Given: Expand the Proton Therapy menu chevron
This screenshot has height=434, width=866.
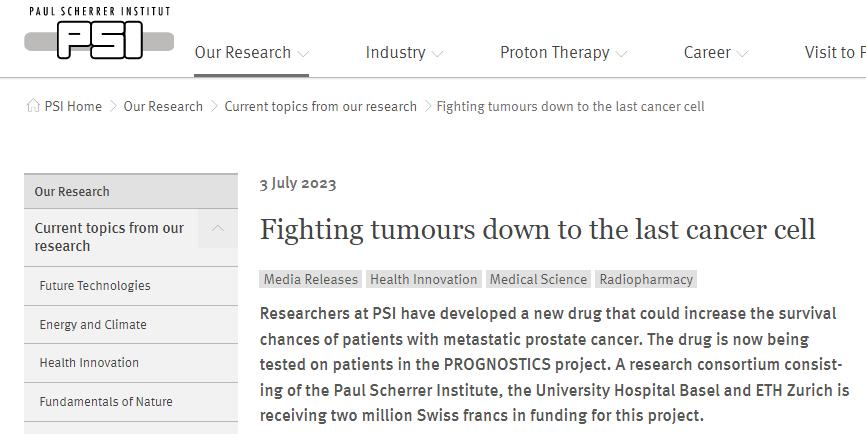Looking at the screenshot, I should point(622,54).
